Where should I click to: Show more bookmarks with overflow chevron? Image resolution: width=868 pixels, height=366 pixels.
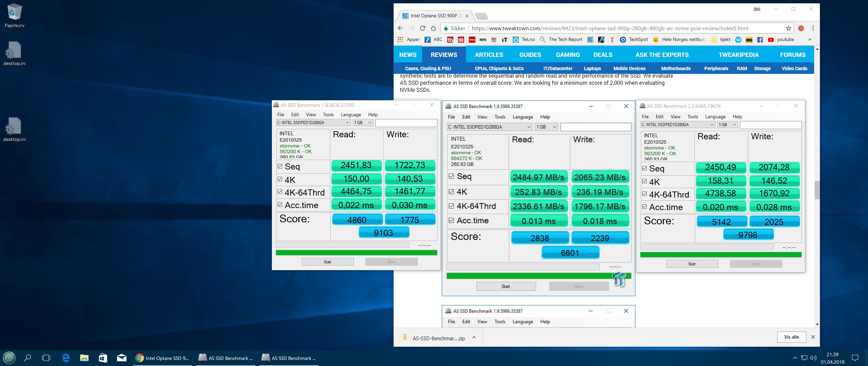(810, 39)
